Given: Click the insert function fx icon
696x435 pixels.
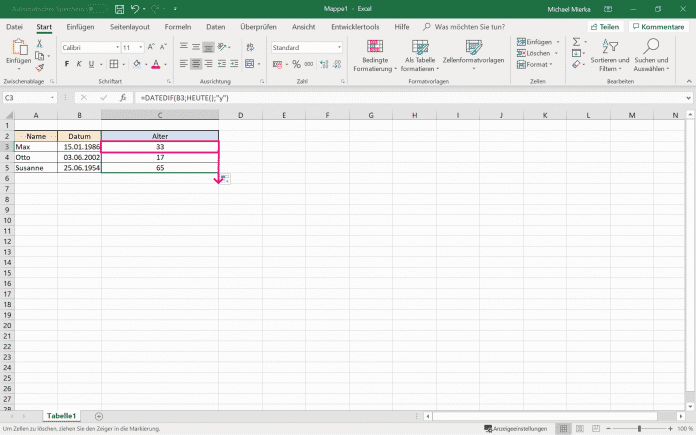Looking at the screenshot, I should pyautogui.click(x=123, y=98).
